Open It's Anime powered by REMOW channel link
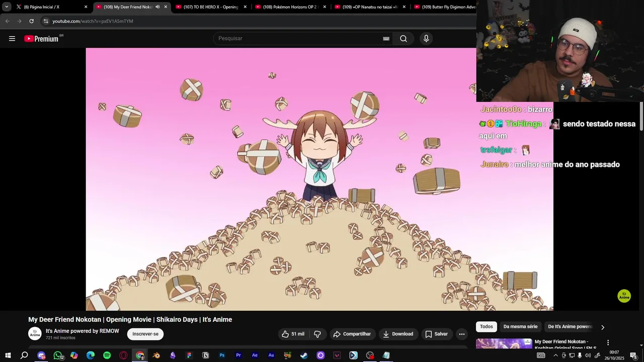Screen dimensions: 644x362 pos(83,331)
